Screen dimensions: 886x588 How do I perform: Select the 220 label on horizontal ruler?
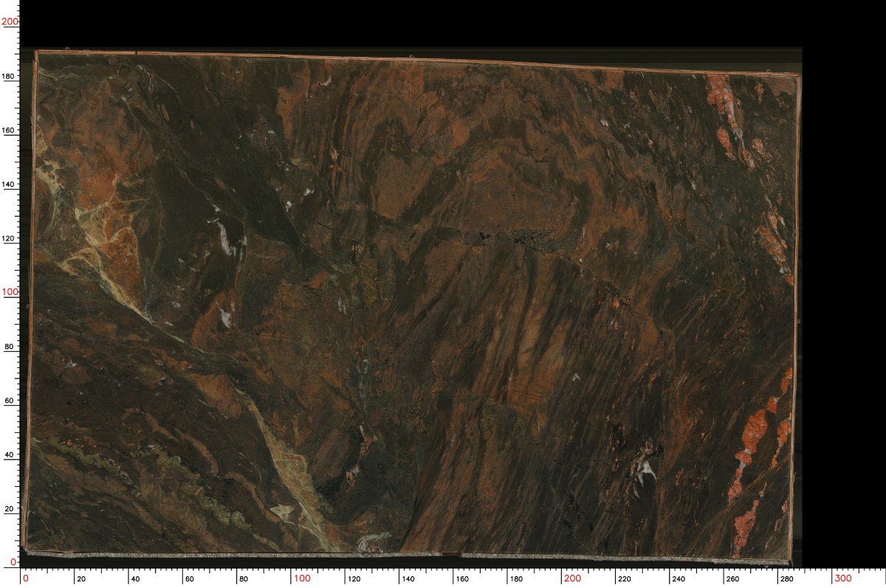pos(625,579)
